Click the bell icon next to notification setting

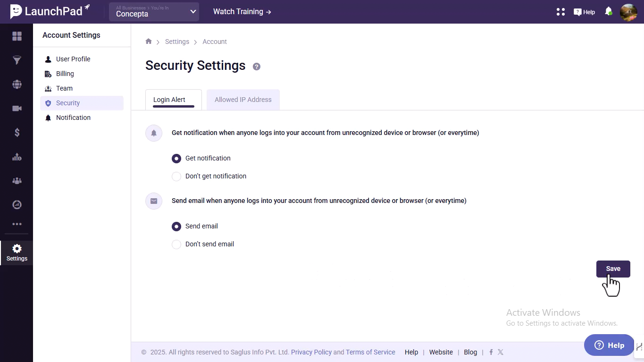tap(154, 133)
